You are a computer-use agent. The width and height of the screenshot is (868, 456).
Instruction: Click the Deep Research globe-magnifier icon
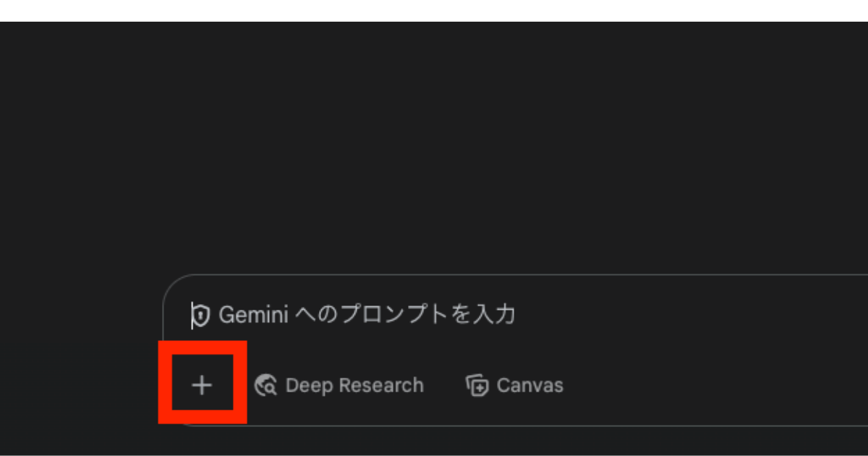pyautogui.click(x=265, y=385)
